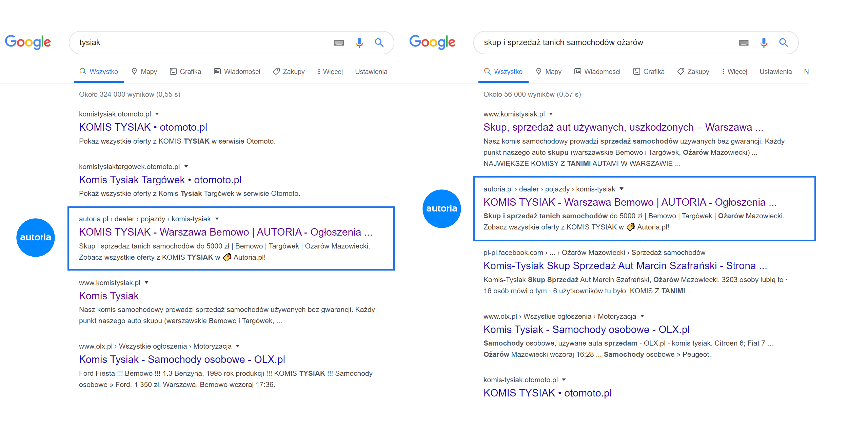Click the magnifier icon for the 'tysiak' query
The image size is (868, 425).
click(x=379, y=42)
